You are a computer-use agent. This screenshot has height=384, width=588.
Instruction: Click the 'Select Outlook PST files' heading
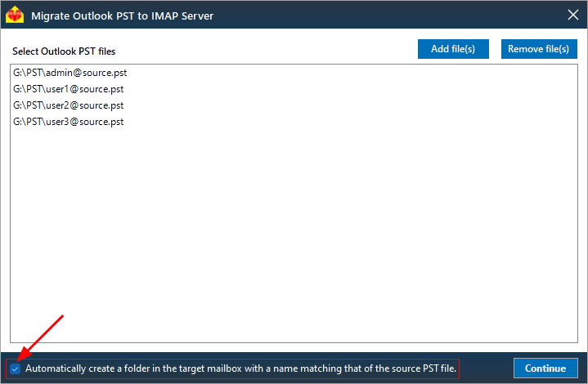(64, 51)
